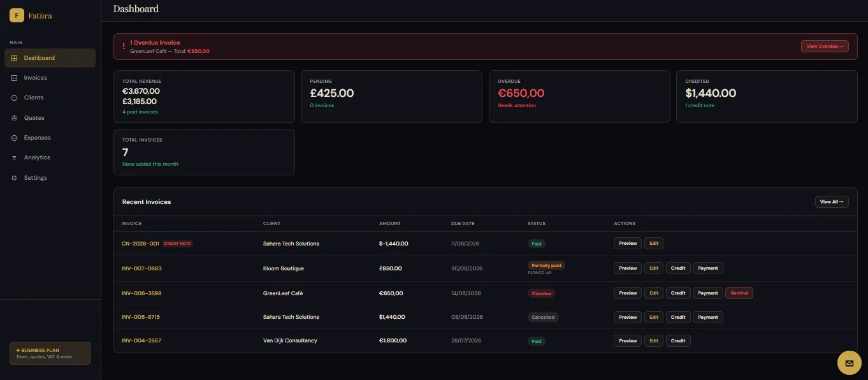Open the Invoices section
The height and width of the screenshot is (380, 868).
point(50,78)
